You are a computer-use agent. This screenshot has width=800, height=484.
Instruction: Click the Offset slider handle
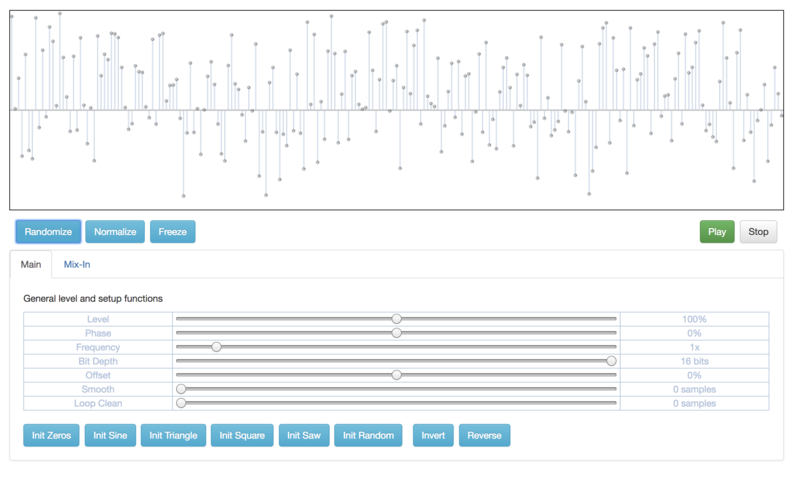tap(397, 375)
